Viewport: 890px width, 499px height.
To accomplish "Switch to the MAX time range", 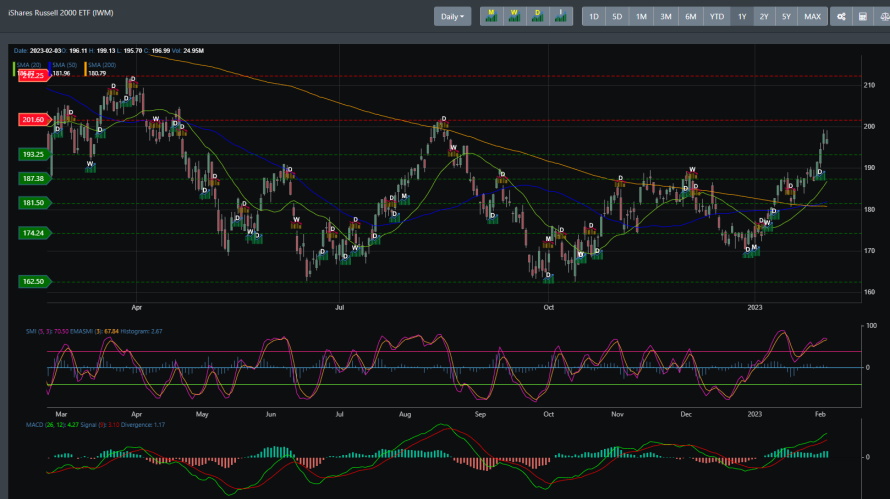I will [812, 16].
